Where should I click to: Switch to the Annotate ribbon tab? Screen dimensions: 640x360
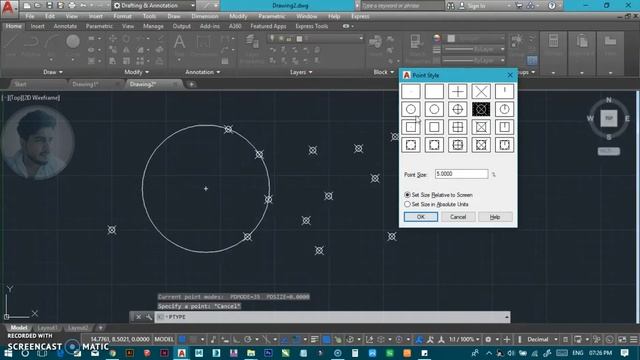[65, 26]
